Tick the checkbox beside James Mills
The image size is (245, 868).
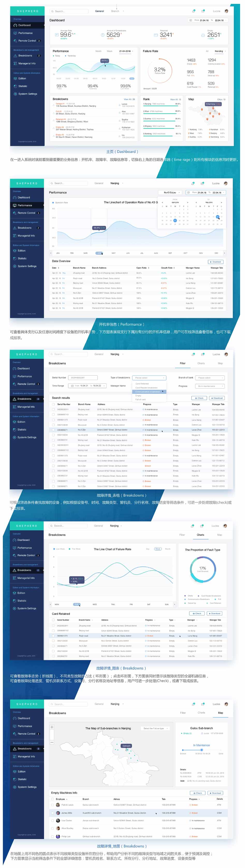point(53,813)
